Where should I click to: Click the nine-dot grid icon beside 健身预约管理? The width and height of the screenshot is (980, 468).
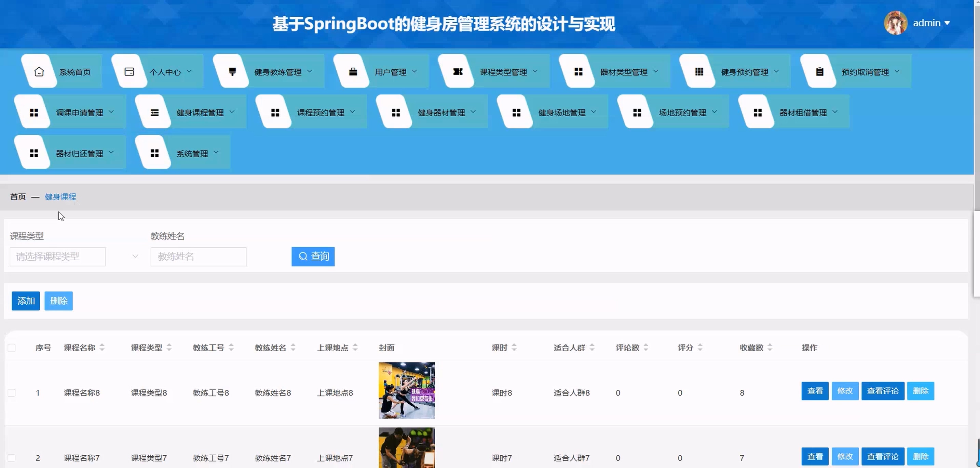click(699, 71)
